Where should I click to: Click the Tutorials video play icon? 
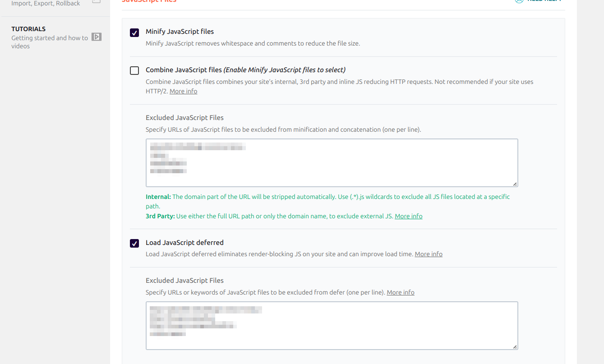point(97,37)
